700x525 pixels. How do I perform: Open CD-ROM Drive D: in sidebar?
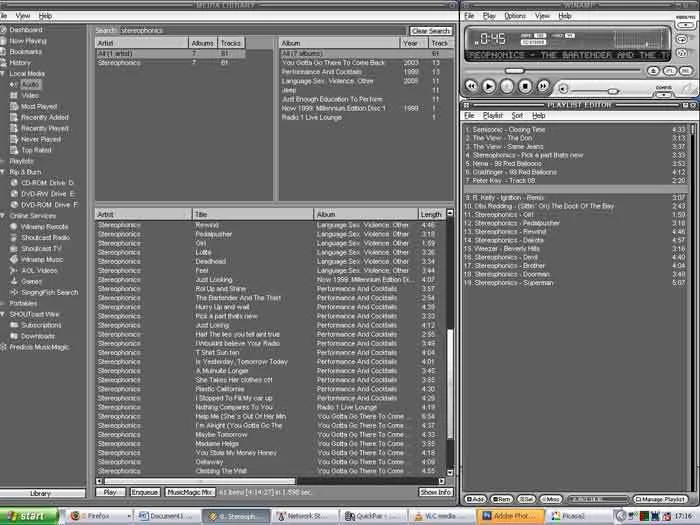coord(47,183)
